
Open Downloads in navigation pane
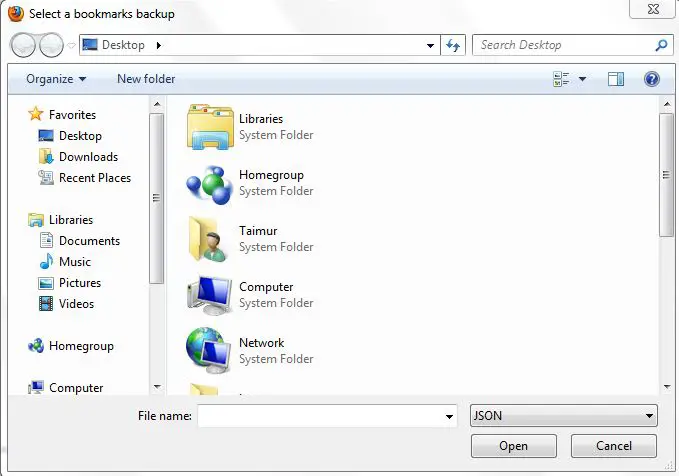pos(88,157)
